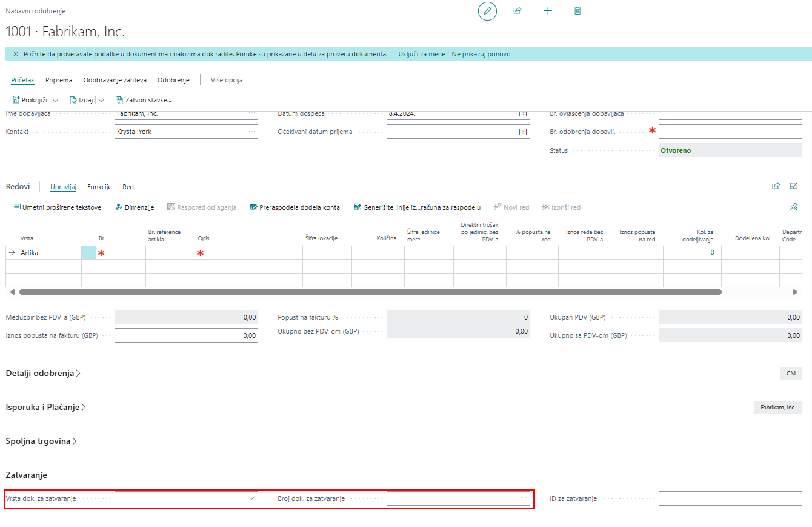This screenshot has width=812, height=527.
Task: Click Zatvori stavke button
Action: tap(144, 100)
